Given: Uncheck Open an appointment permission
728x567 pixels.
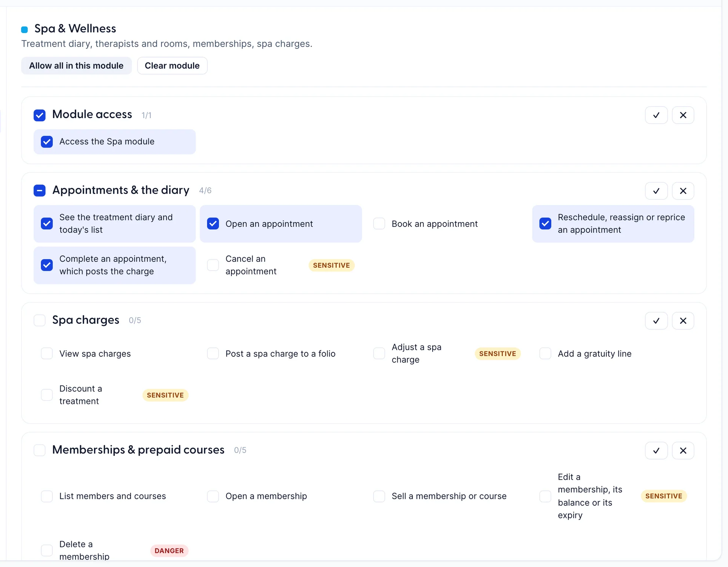Looking at the screenshot, I should [x=213, y=224].
